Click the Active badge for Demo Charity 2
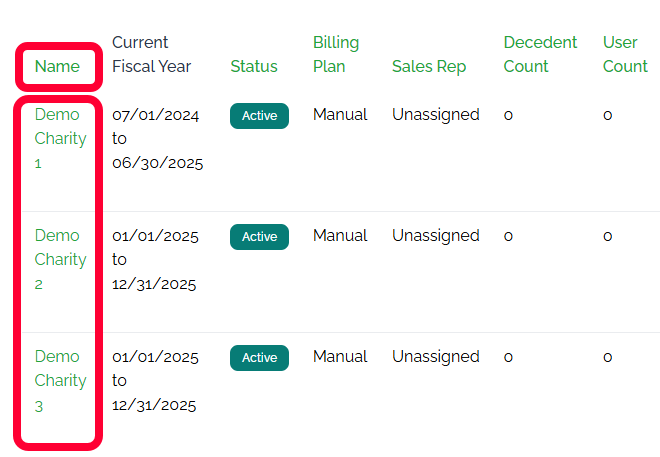660x457 pixels. (259, 237)
